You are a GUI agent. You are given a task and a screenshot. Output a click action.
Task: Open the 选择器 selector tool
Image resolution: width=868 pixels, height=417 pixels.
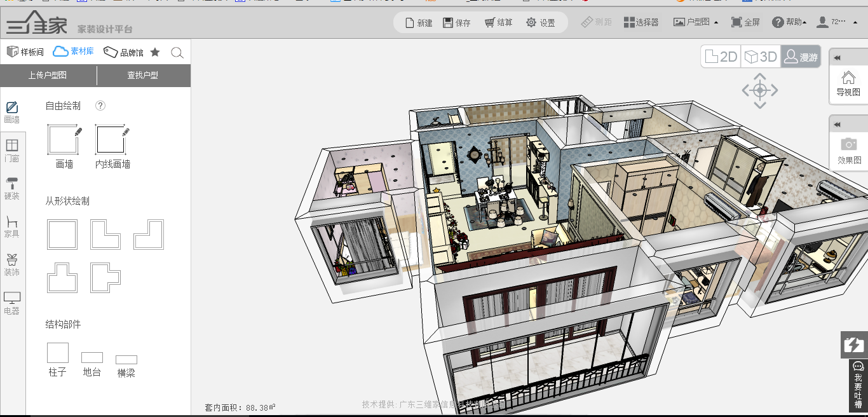[641, 22]
